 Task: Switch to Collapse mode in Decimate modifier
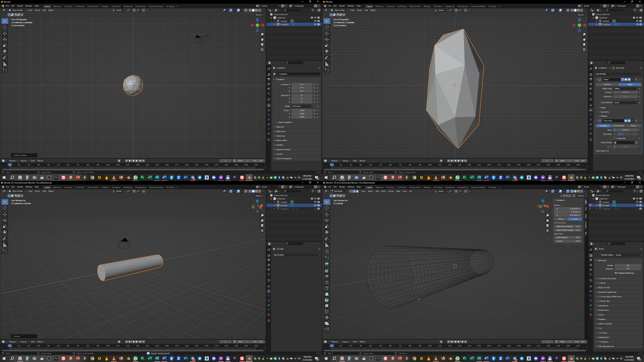[603, 126]
